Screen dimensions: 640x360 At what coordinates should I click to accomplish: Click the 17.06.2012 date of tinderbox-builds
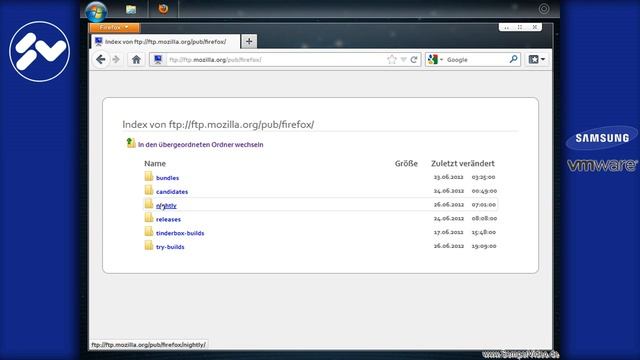coord(449,232)
